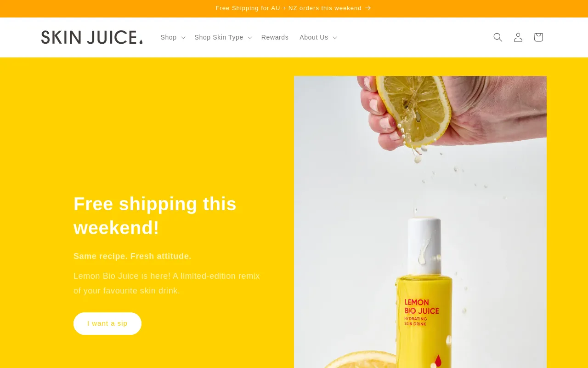Open the search magnifier icon
This screenshot has width=588, height=368.
pyautogui.click(x=498, y=37)
